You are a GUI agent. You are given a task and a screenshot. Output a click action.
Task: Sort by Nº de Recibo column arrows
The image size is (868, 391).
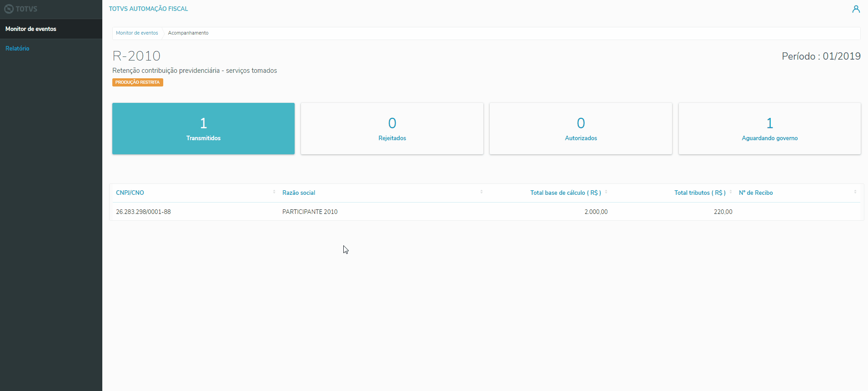pos(855,192)
